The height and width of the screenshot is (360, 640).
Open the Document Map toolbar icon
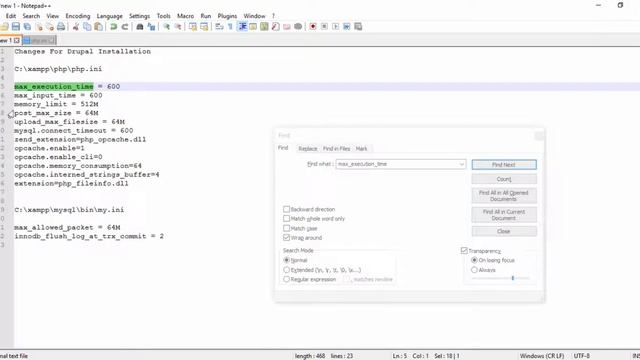coord(264,27)
